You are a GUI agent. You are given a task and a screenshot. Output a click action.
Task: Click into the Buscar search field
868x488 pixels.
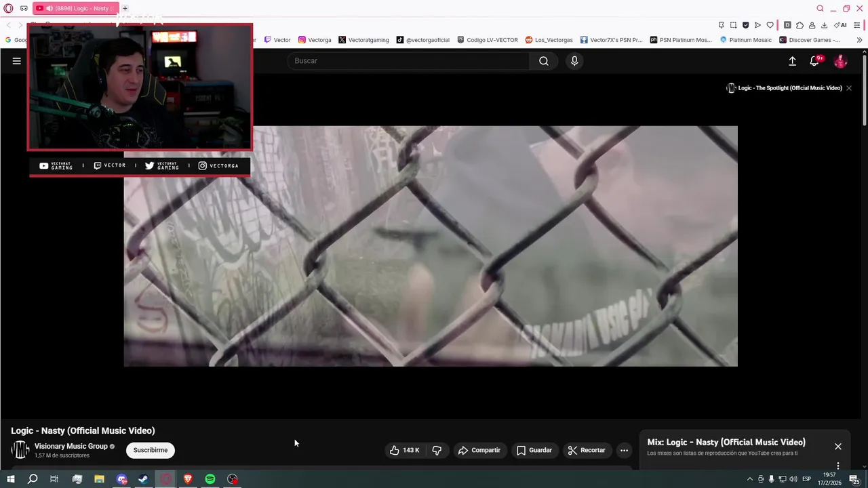[409, 61]
